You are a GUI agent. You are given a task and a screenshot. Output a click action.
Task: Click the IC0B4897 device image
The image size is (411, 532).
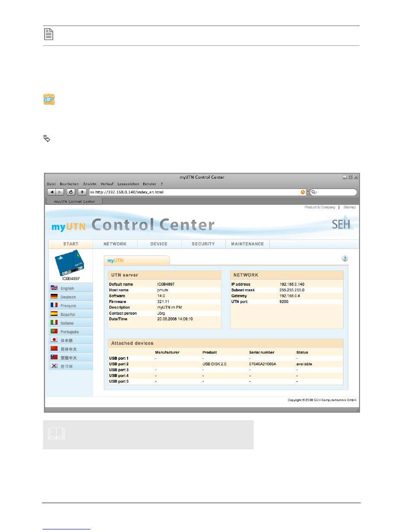click(x=71, y=263)
